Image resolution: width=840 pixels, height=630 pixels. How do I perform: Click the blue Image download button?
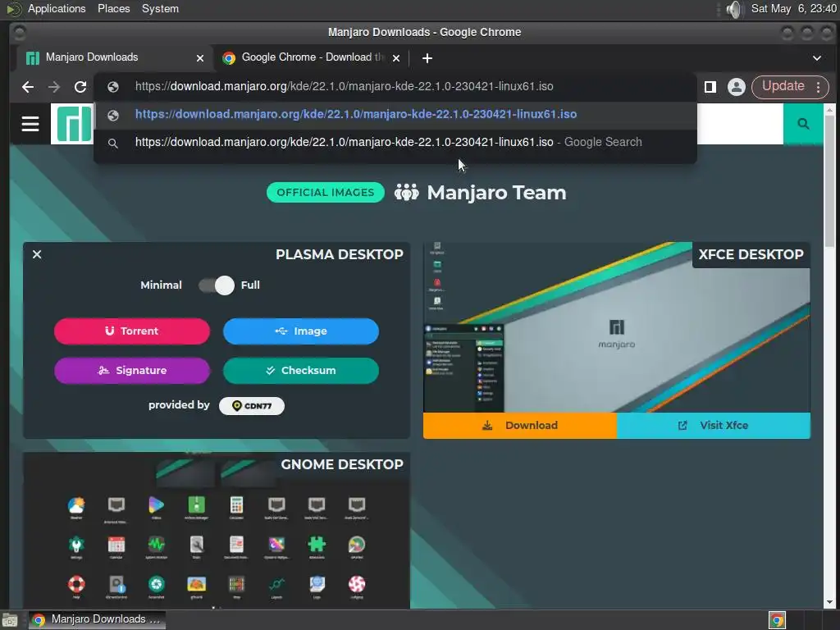tap(301, 331)
